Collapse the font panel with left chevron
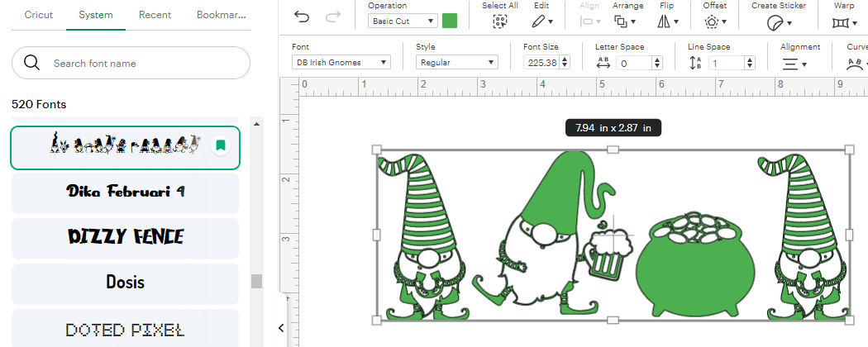This screenshot has height=347, width=868. [x=281, y=328]
